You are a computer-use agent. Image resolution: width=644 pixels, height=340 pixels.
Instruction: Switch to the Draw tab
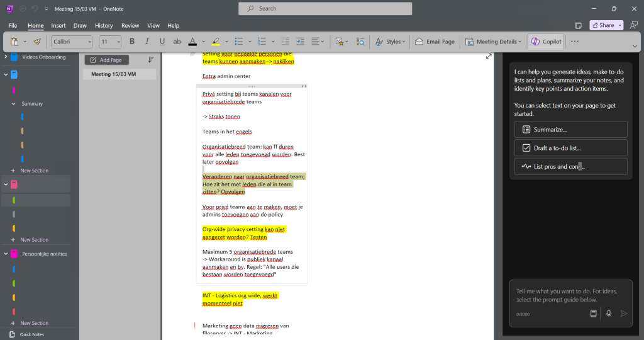click(80, 25)
